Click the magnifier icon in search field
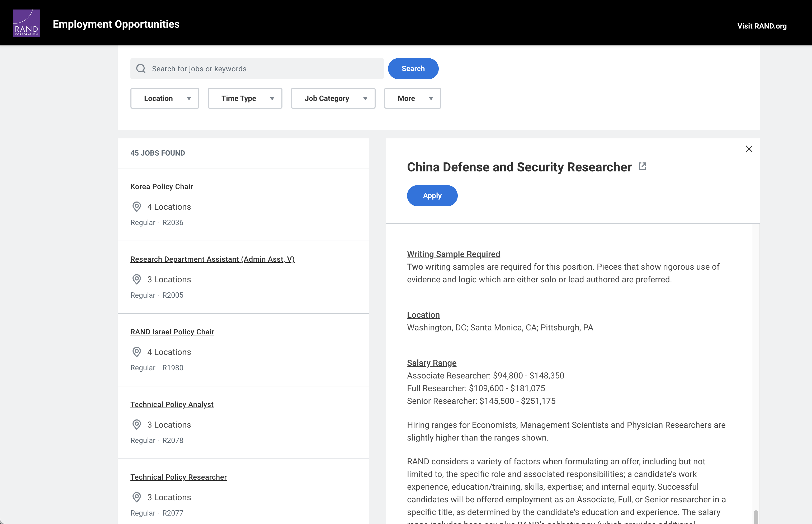This screenshot has width=812, height=524. click(x=141, y=69)
